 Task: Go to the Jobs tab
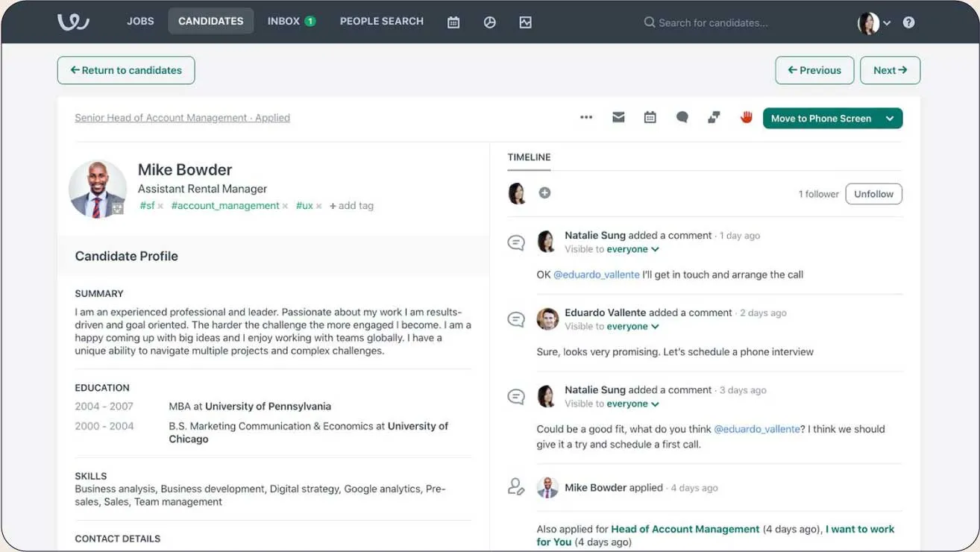coord(140,21)
